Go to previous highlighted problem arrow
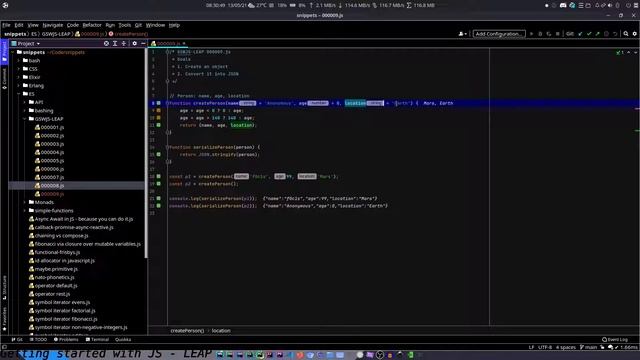 pyautogui.click(x=629, y=52)
